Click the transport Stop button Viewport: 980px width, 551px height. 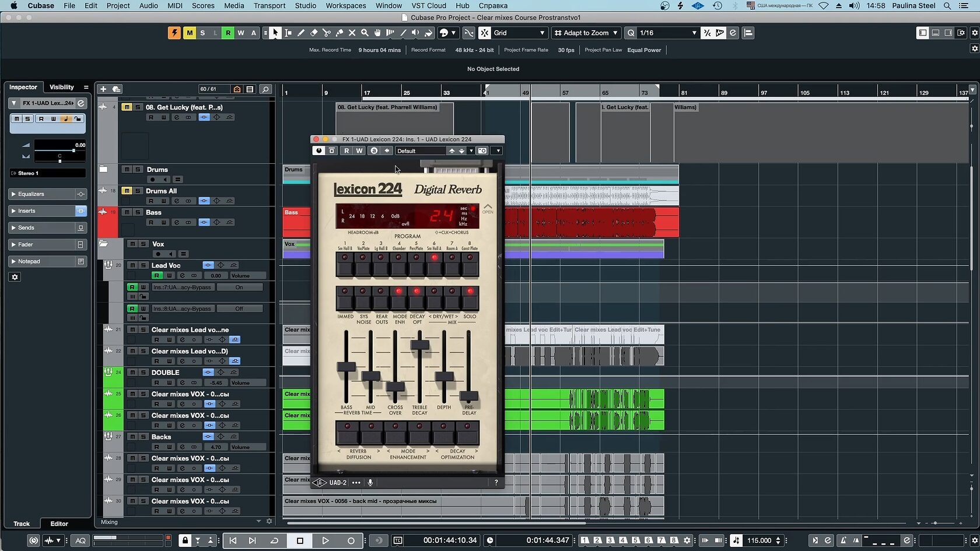tap(300, 541)
